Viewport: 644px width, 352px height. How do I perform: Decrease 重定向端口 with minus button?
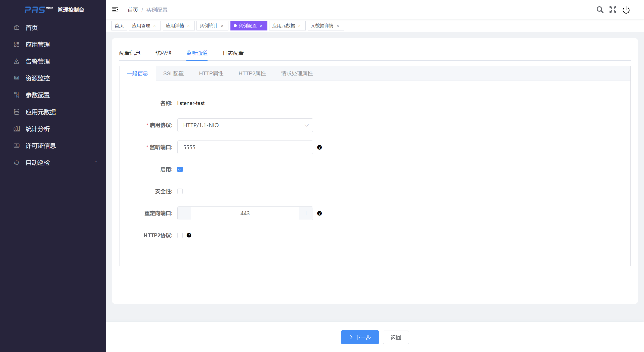click(184, 213)
